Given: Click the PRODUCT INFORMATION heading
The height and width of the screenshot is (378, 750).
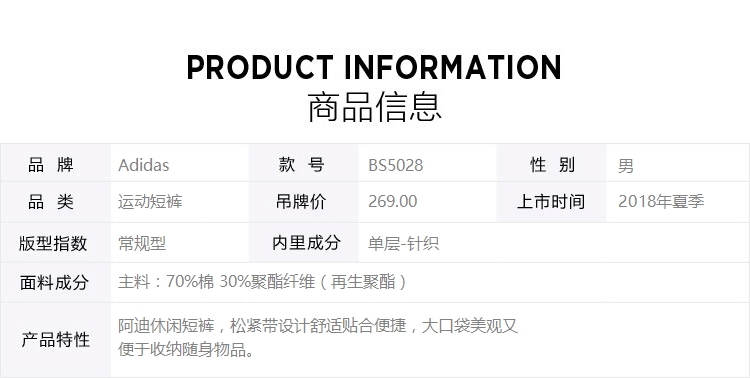Looking at the screenshot, I should pyautogui.click(x=374, y=67).
